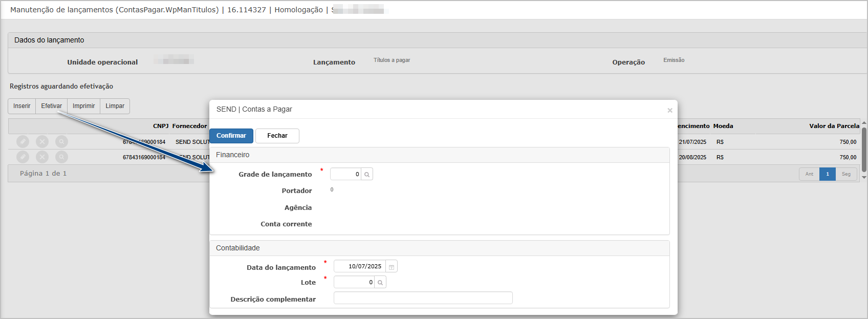868x319 pixels.
Task: Click the magnifier view icon in second row
Action: 61,157
